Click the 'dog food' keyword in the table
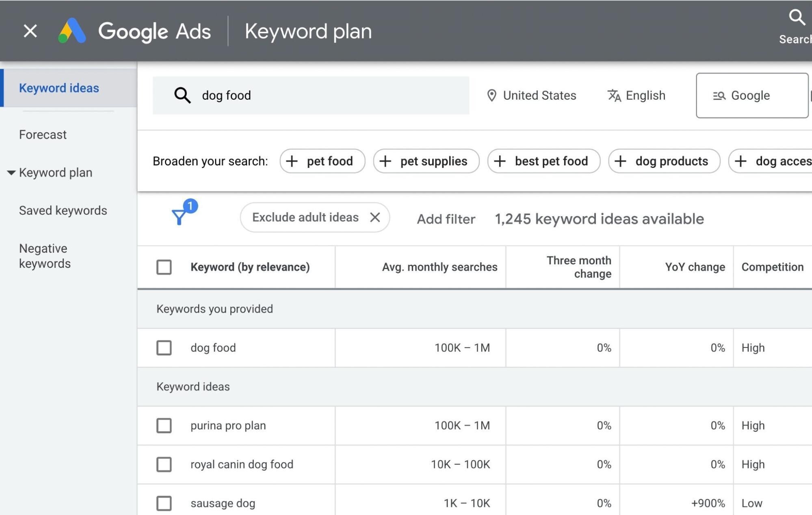Image resolution: width=812 pixels, height=515 pixels. click(x=213, y=348)
